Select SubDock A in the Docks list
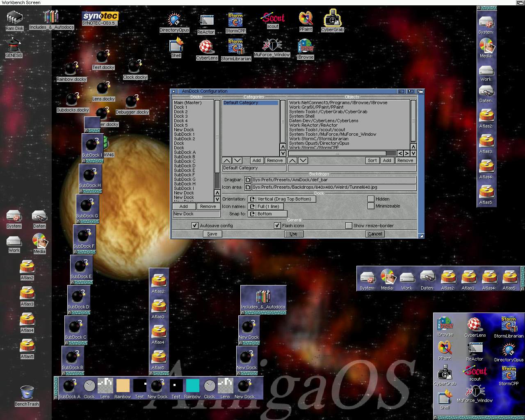 point(185,152)
